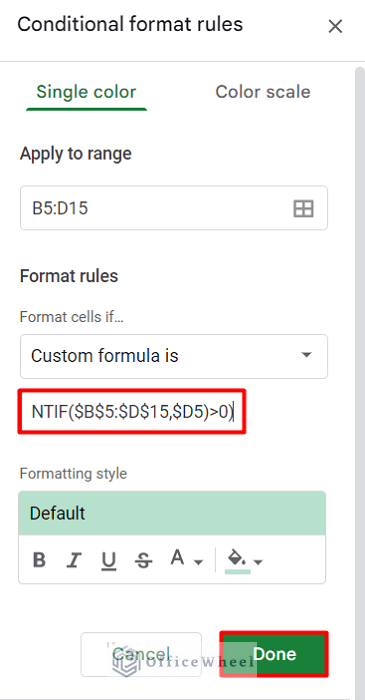The image size is (365, 700).
Task: Switch to the Single color tab
Action: (86, 92)
